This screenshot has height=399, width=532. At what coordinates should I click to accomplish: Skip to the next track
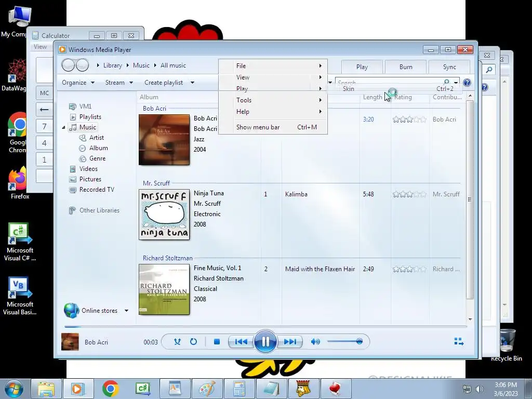pyautogui.click(x=290, y=342)
